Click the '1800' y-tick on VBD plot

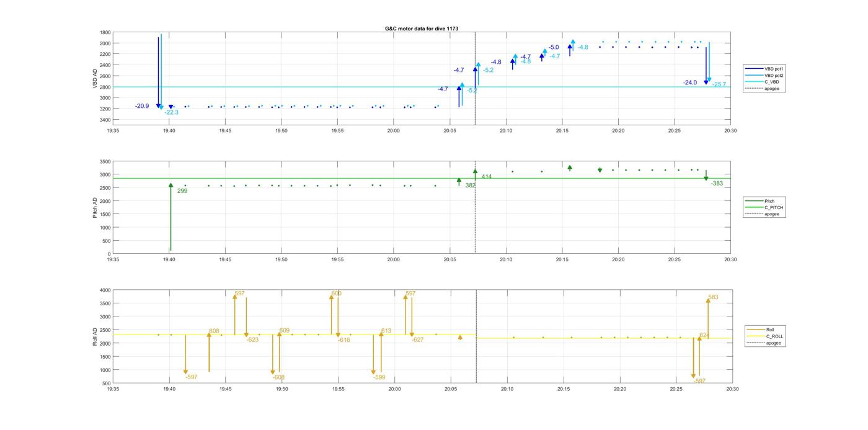coord(105,32)
